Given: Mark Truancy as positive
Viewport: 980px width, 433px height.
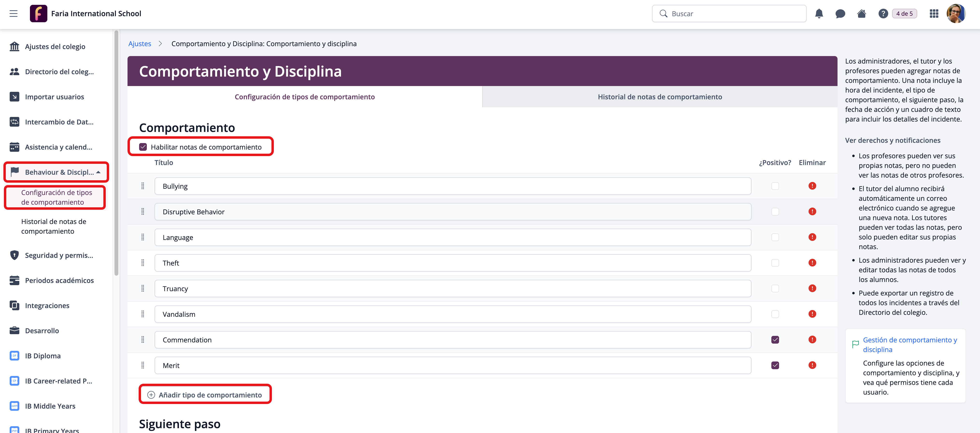Looking at the screenshot, I should tap(775, 289).
